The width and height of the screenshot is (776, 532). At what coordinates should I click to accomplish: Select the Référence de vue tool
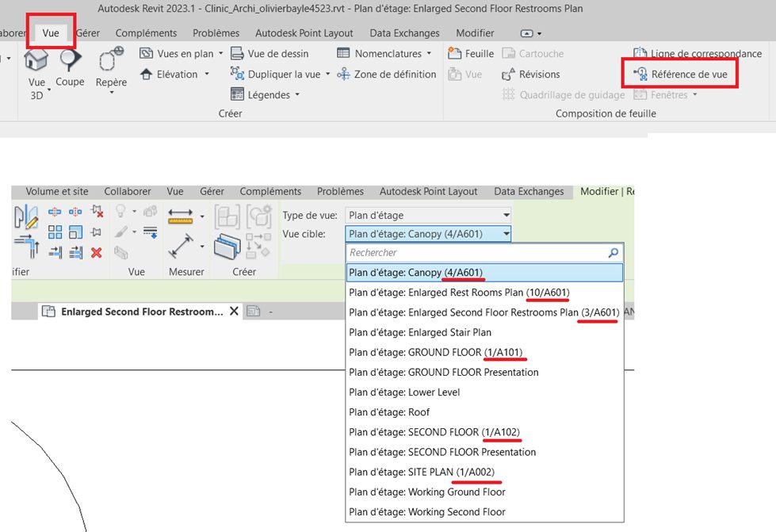tap(680, 75)
